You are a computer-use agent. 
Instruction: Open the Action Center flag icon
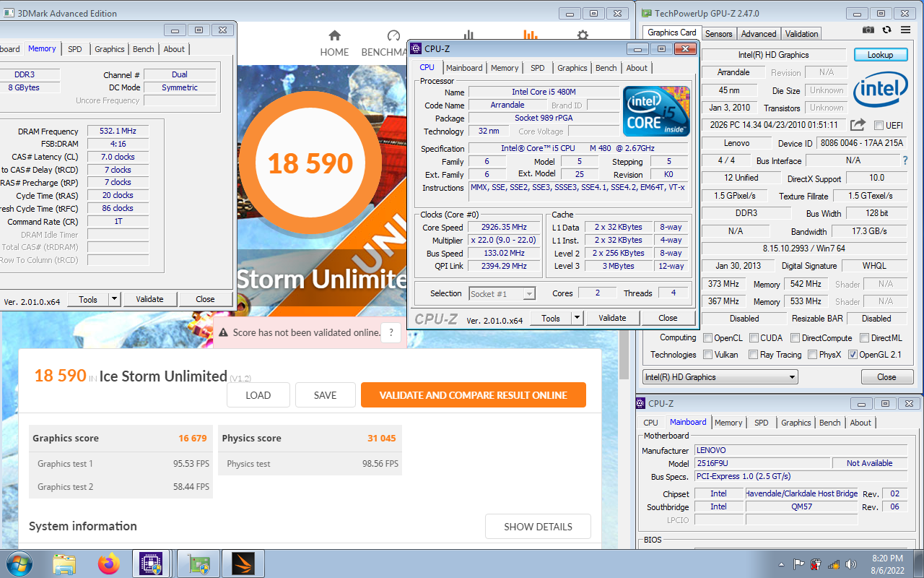pos(799,564)
